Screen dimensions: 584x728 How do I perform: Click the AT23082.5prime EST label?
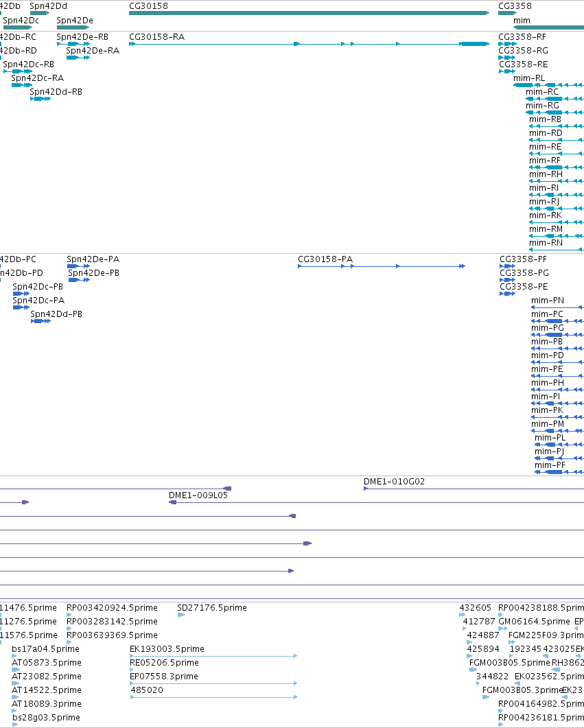[x=47, y=676]
